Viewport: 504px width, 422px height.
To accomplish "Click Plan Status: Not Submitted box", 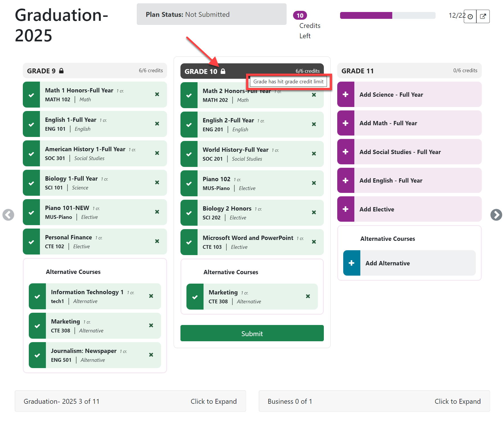I will coord(212,14).
